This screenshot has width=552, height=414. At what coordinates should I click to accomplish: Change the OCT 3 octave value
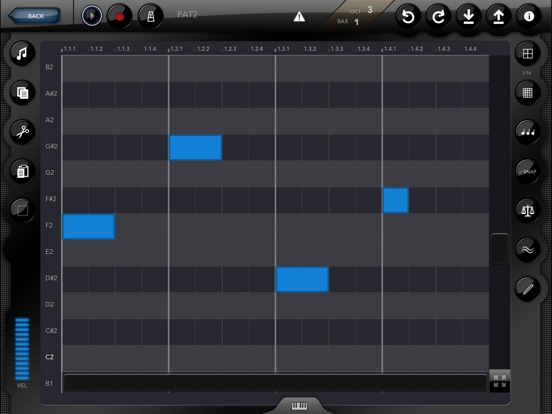[370, 10]
